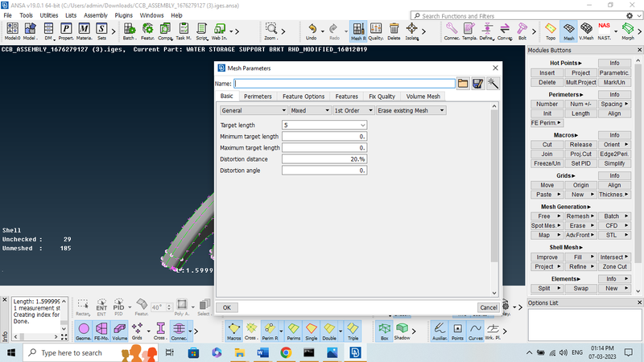Expand the Hot Points section arrow
This screenshot has width=644, height=362.
point(580,64)
